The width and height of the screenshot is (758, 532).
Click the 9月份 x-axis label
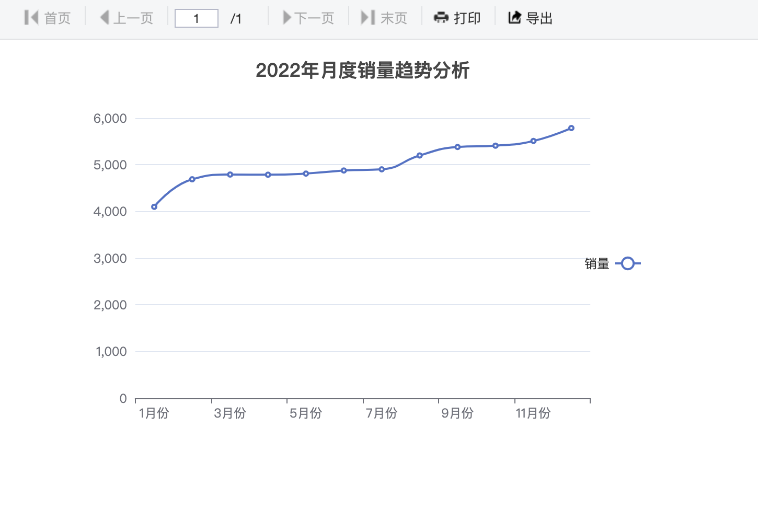[x=457, y=413]
